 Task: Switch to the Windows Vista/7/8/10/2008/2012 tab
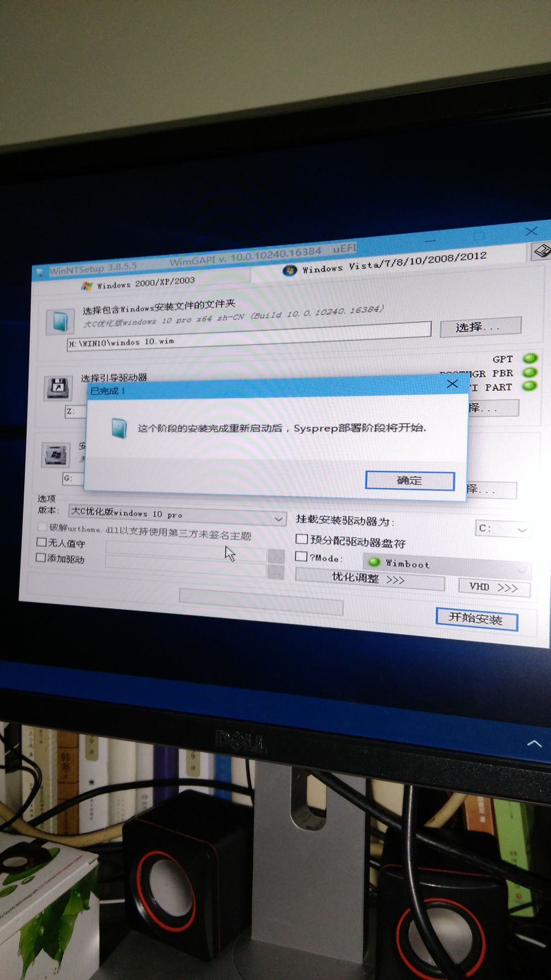386,263
